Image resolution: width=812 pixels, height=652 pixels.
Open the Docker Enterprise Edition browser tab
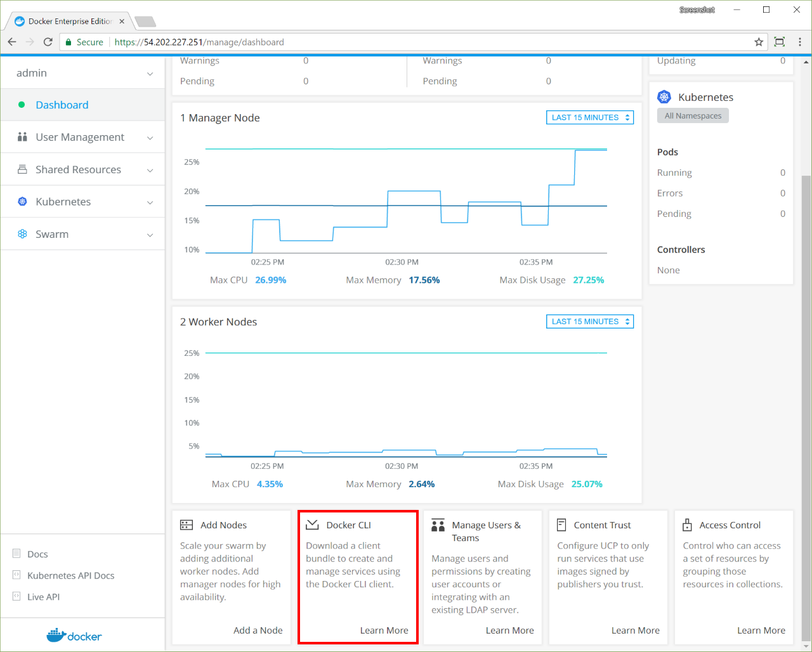tap(70, 21)
